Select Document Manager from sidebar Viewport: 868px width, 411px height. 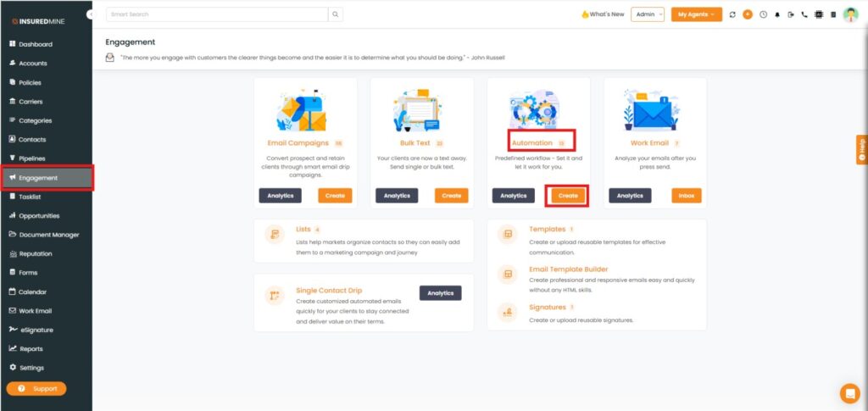[x=48, y=235]
